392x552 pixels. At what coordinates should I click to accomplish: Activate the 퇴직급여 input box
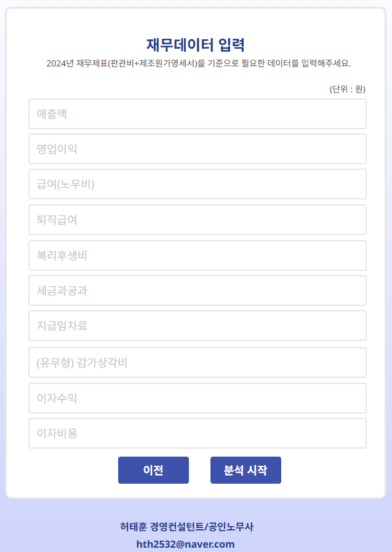pos(198,220)
